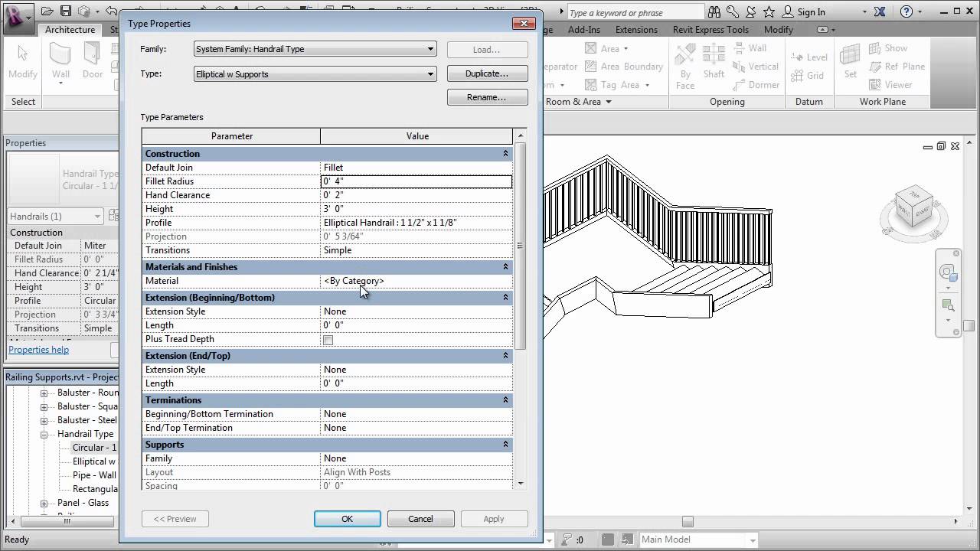Edit the Fillet Radius value field
The image size is (980, 551).
point(416,181)
